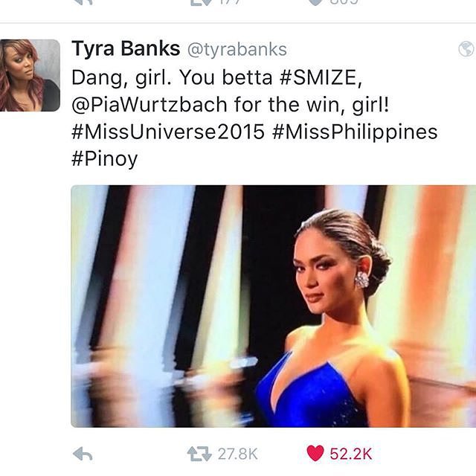This screenshot has width=476, height=476.
Task: Open the #Pinoy hashtag
Action: [105, 159]
